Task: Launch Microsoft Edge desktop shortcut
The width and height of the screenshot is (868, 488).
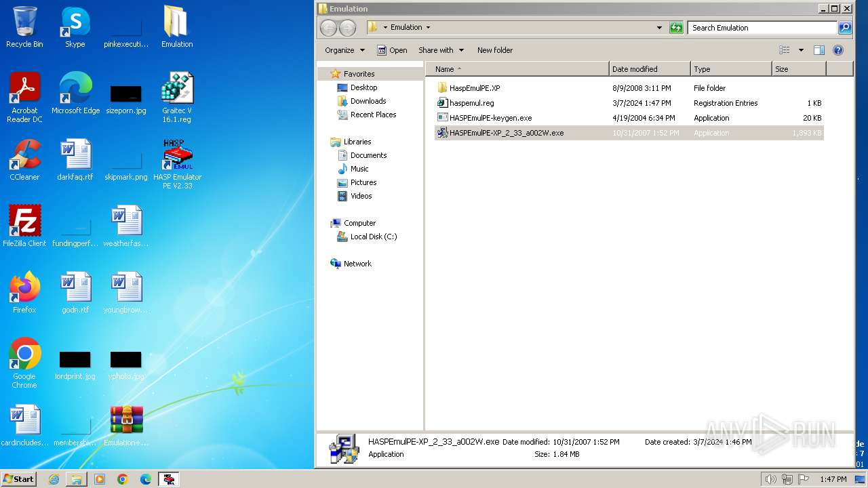Action: pyautogui.click(x=75, y=94)
